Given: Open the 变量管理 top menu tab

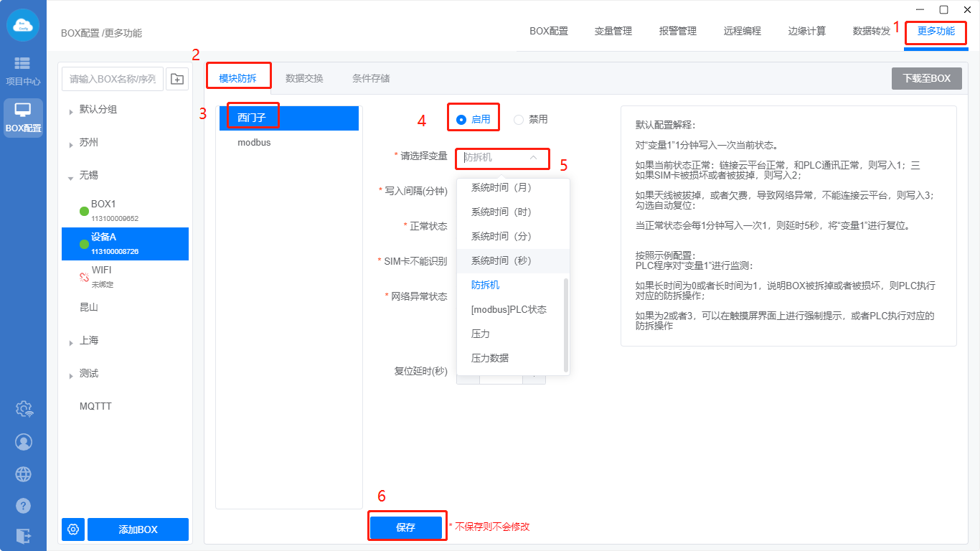Looking at the screenshot, I should click(x=613, y=31).
